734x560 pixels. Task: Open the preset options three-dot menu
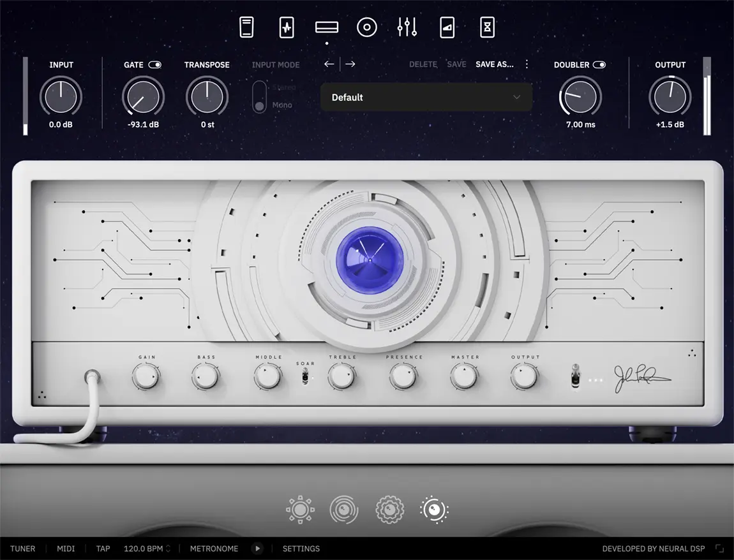[527, 64]
